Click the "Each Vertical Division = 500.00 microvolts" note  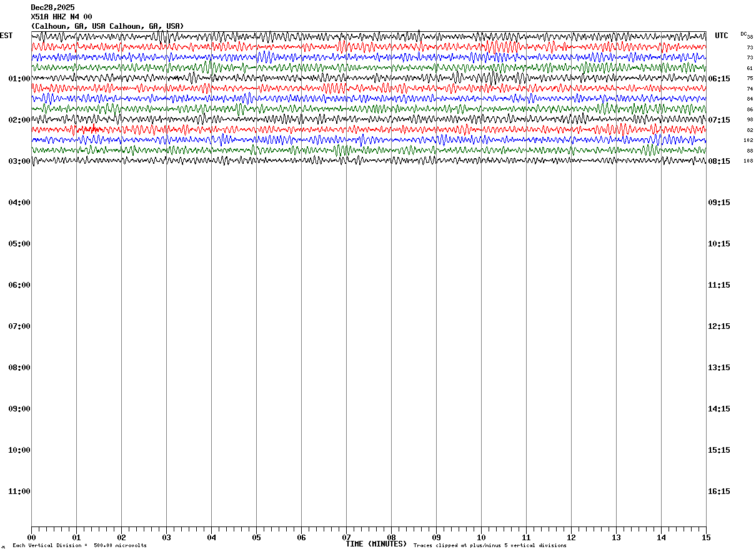coord(80,546)
